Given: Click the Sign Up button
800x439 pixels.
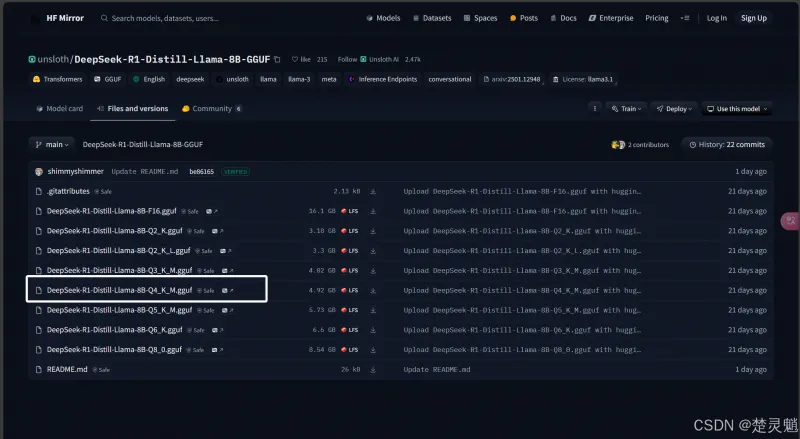Looking at the screenshot, I should point(754,18).
